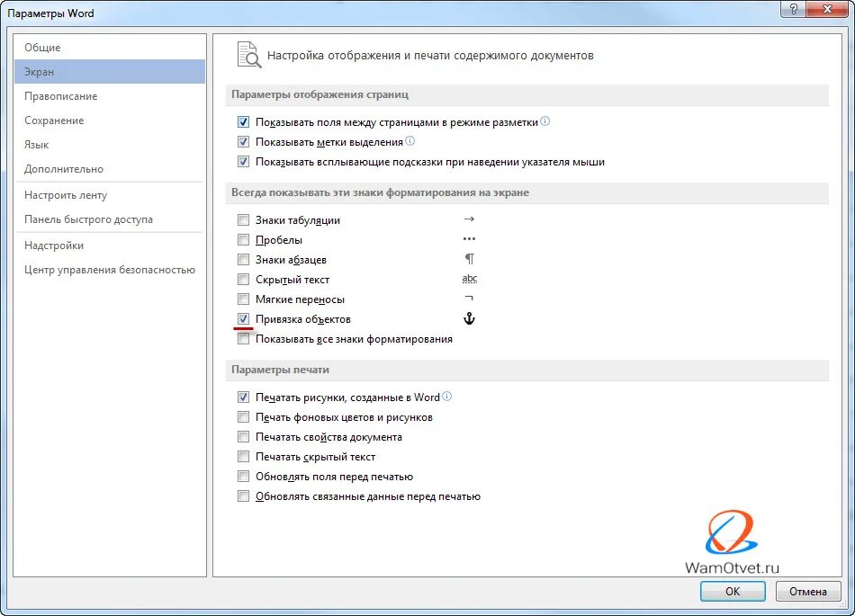Click the object anchor symbol icon
The image size is (855, 616).
[469, 318]
